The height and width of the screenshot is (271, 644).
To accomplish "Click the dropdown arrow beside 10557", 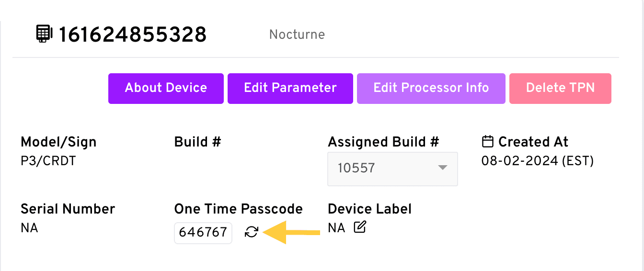I will click(442, 168).
